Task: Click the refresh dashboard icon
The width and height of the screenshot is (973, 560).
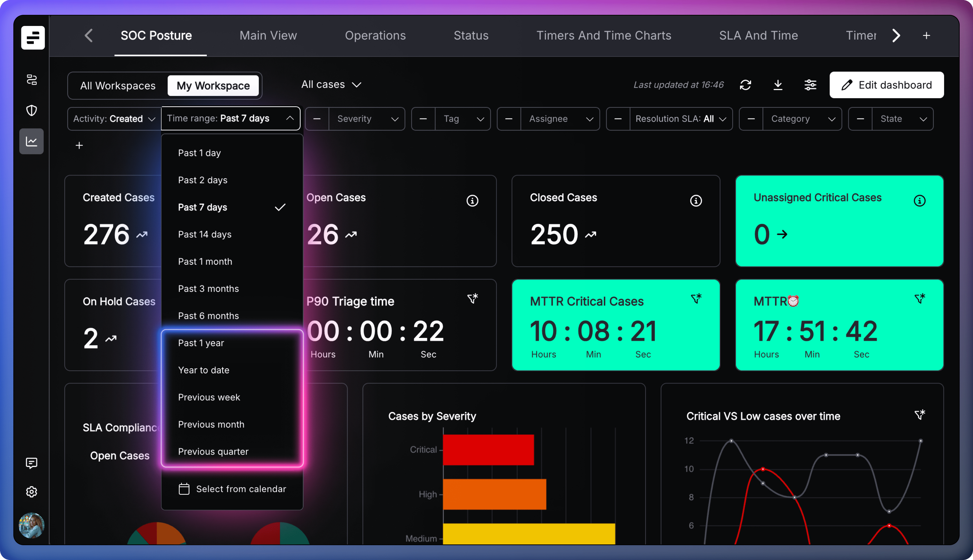Action: [745, 85]
